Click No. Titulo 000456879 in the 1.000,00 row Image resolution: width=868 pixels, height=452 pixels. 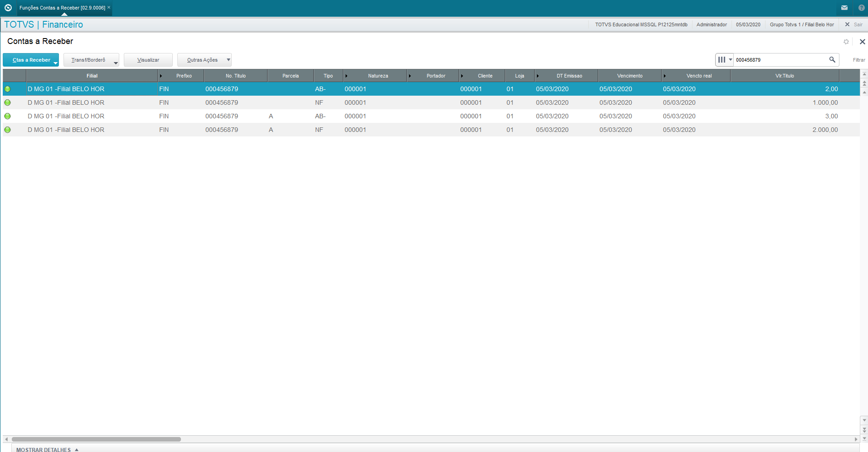coord(222,102)
